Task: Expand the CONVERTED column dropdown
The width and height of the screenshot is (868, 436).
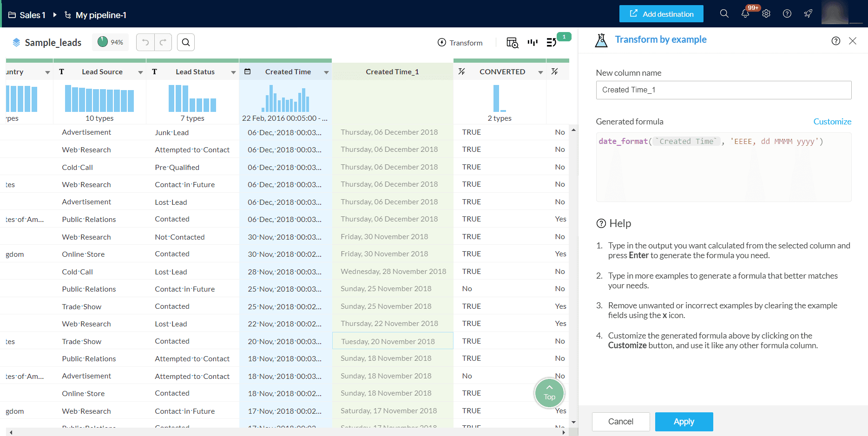Action: click(540, 72)
